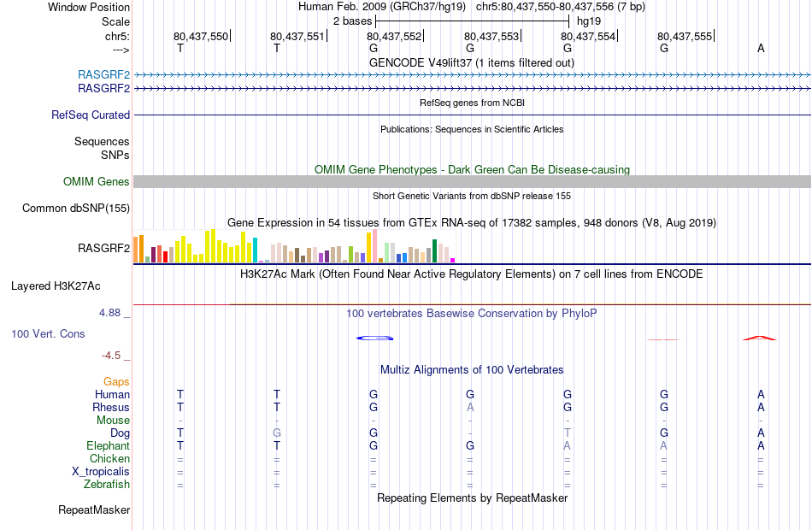Click the Dog light T mismatch base
This screenshot has width=812, height=530.
[x=568, y=433]
